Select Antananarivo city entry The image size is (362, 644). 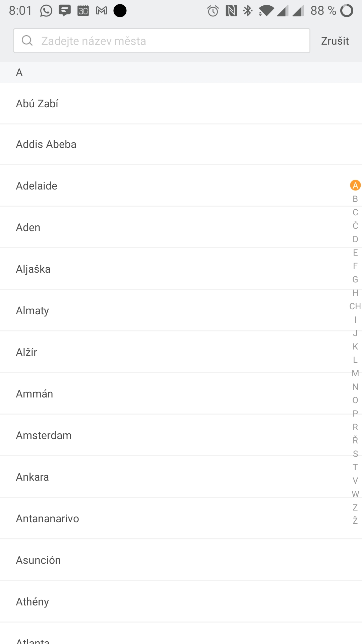pyautogui.click(x=48, y=519)
